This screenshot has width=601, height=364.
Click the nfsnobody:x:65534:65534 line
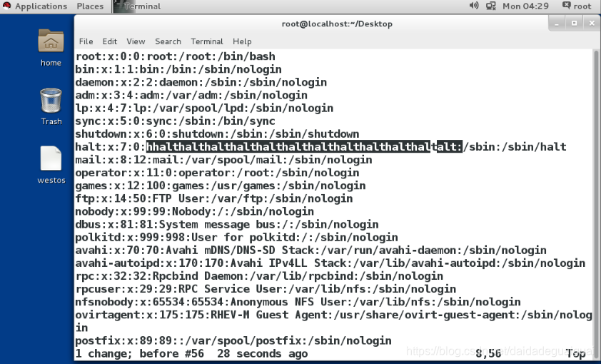pos(298,302)
